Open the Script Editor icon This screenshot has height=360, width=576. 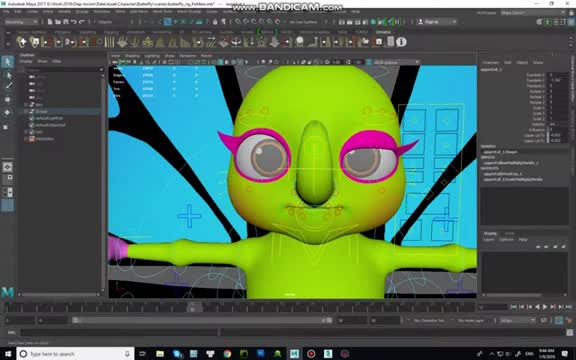pyautogui.click(x=570, y=333)
